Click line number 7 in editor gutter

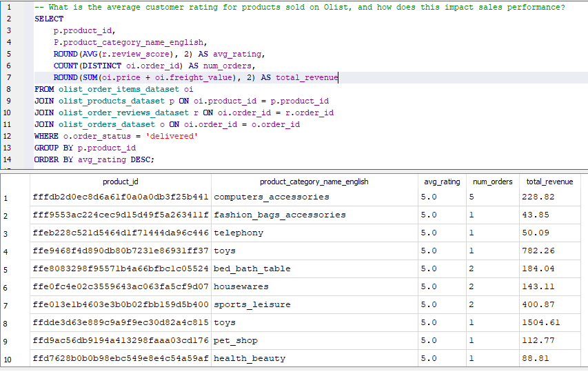(x=9, y=77)
